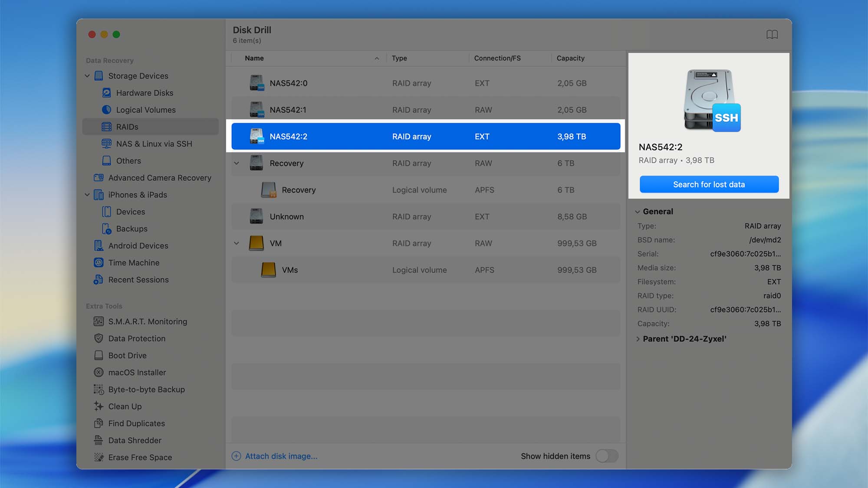This screenshot has height=488, width=868.
Task: Collapse the VM RAID array row
Action: tap(237, 243)
